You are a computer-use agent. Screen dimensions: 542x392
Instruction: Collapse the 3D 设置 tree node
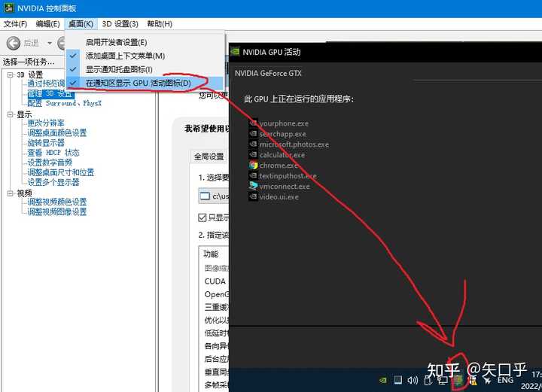[x=11, y=74]
